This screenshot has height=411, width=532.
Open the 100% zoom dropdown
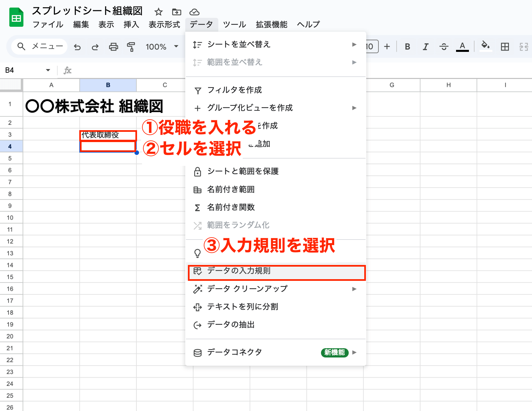161,47
